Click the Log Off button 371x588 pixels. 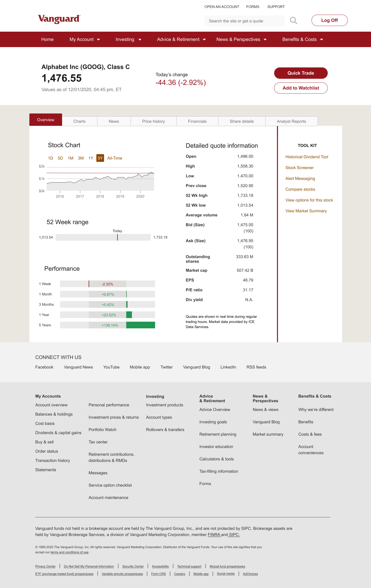click(x=330, y=20)
